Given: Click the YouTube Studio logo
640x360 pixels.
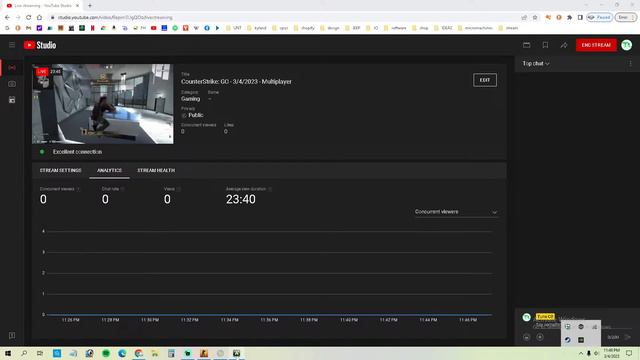Looking at the screenshot, I should (40, 45).
